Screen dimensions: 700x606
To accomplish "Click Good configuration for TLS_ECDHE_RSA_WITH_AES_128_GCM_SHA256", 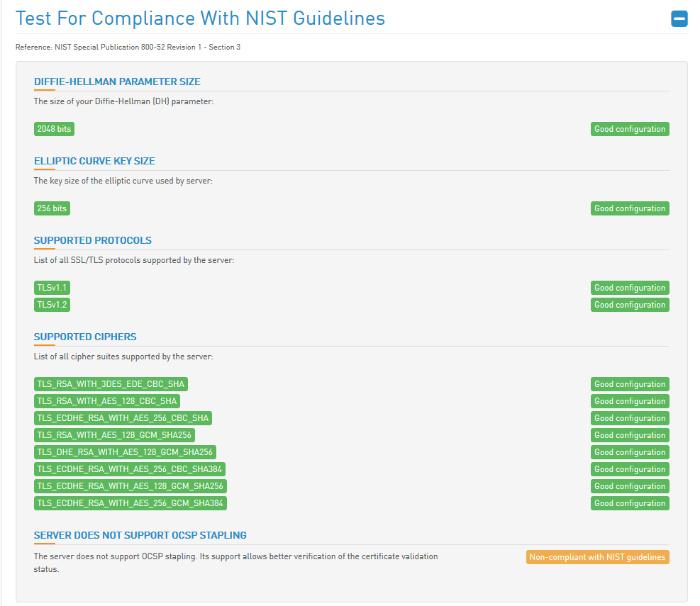I will (x=630, y=486).
